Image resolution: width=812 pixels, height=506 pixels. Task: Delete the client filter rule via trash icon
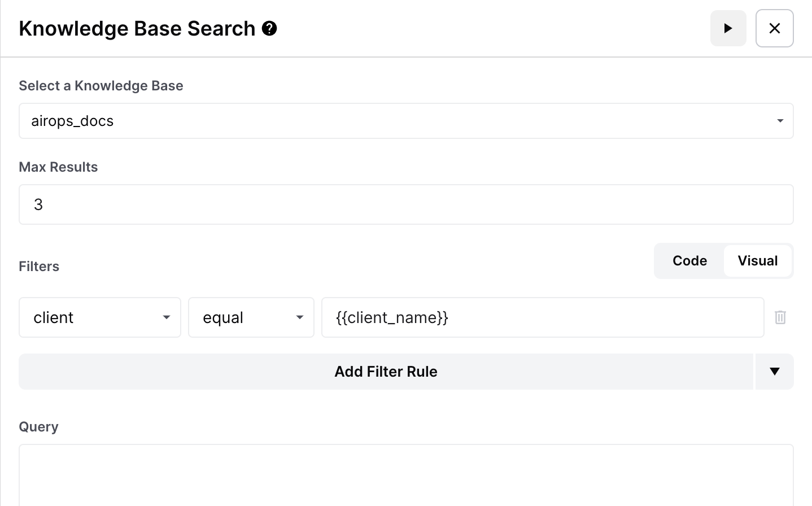click(780, 317)
